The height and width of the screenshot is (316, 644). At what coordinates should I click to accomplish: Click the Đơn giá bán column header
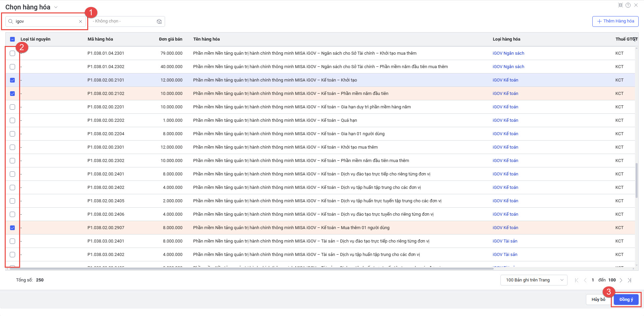[x=170, y=39]
